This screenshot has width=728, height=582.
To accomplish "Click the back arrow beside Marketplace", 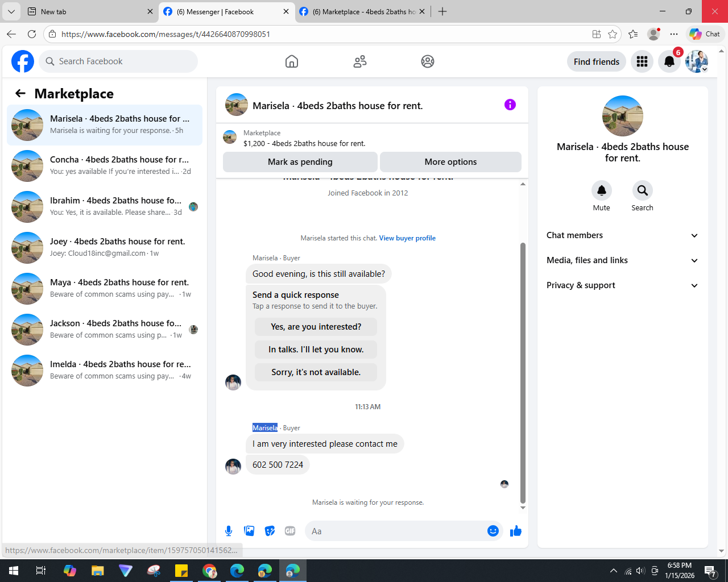I will [x=20, y=93].
